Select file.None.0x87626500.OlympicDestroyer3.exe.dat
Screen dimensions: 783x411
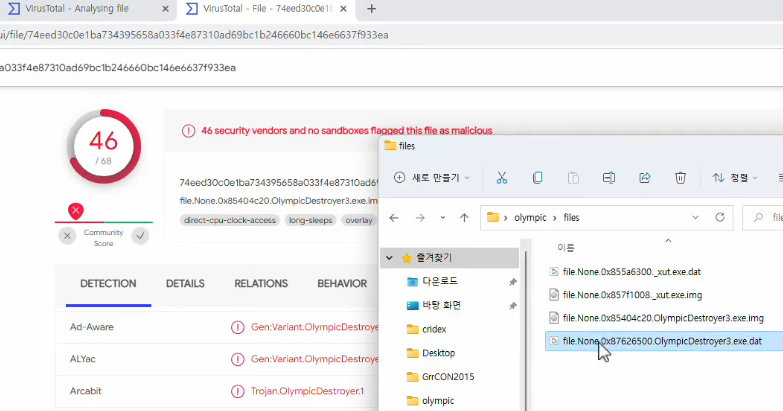point(662,341)
